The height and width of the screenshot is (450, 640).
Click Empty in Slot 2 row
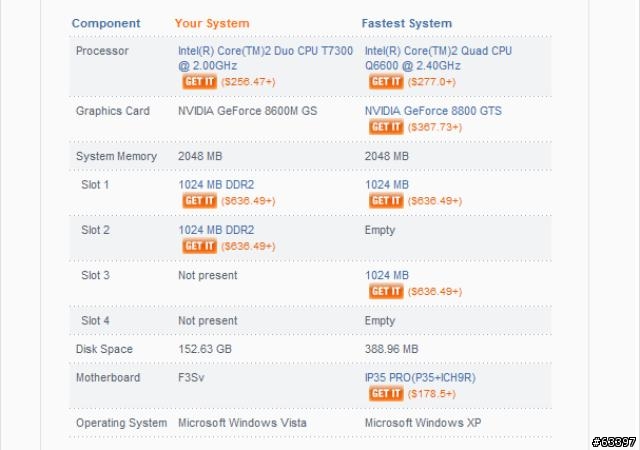(380, 230)
